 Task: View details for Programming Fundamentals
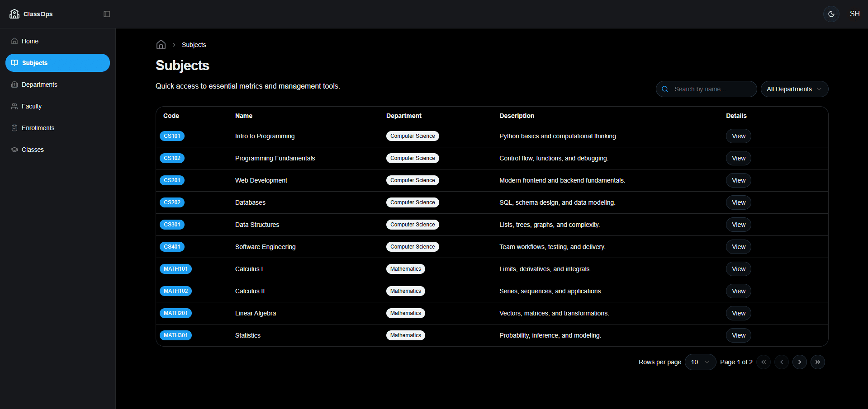[x=739, y=158]
